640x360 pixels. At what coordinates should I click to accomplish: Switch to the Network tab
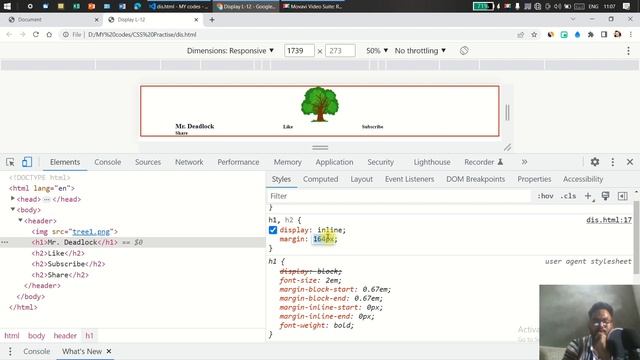click(189, 162)
